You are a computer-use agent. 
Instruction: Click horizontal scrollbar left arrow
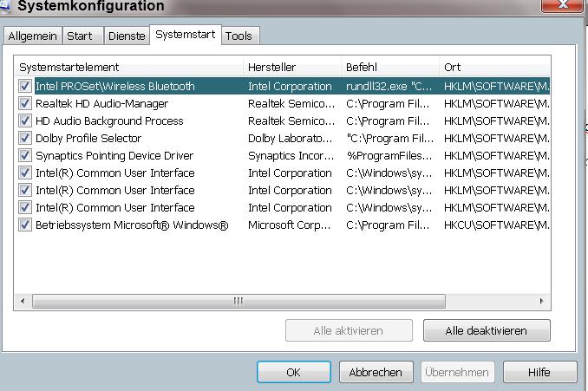click(23, 301)
